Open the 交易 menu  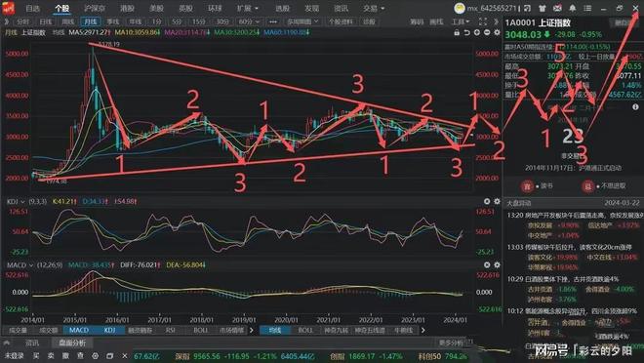[x=374, y=8]
